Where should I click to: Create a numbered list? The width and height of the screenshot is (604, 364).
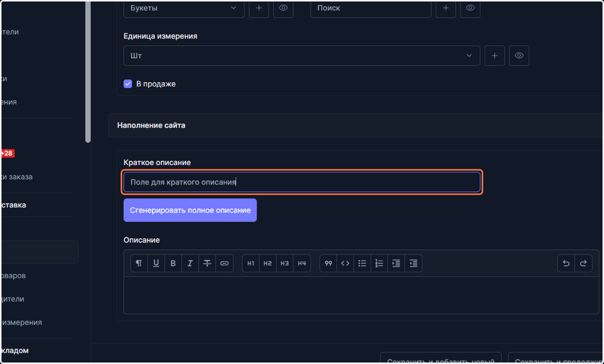click(x=380, y=263)
